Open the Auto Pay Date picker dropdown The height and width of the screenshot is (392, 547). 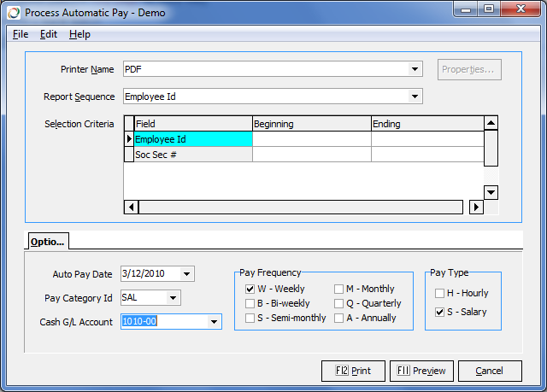187,274
